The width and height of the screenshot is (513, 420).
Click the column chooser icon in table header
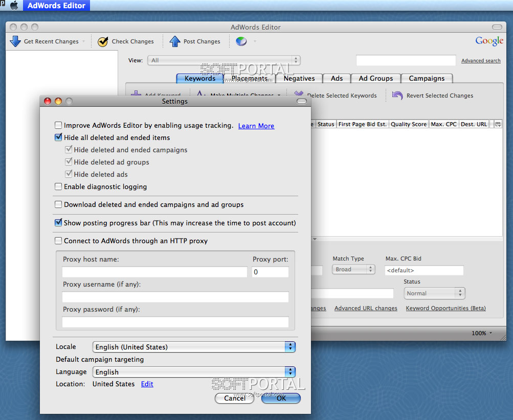[498, 124]
